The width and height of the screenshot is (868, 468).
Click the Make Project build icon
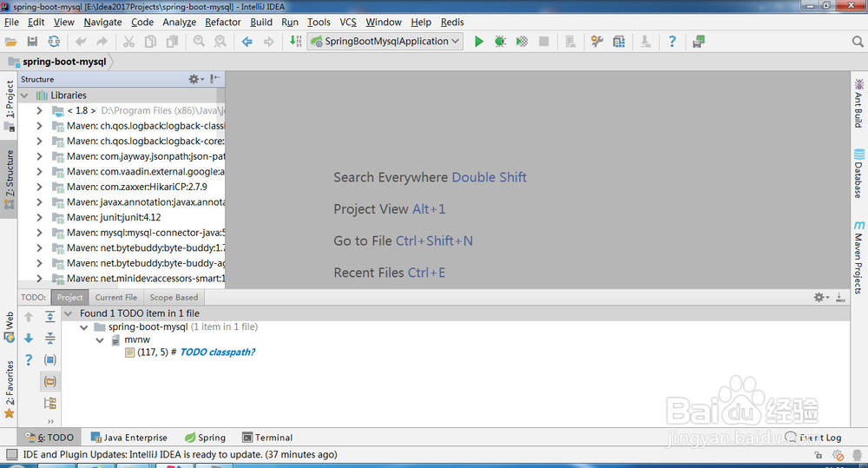[x=296, y=42]
